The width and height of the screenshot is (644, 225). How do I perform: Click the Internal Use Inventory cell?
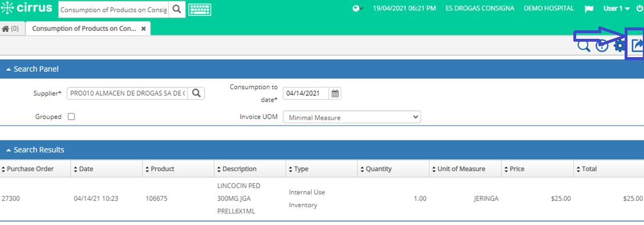(x=307, y=199)
